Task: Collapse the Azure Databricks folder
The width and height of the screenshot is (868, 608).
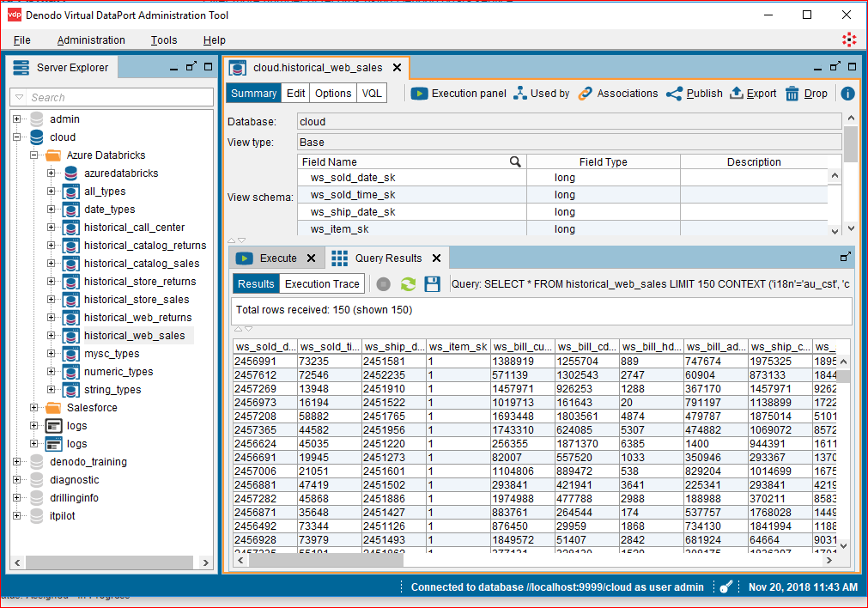Action: point(34,155)
